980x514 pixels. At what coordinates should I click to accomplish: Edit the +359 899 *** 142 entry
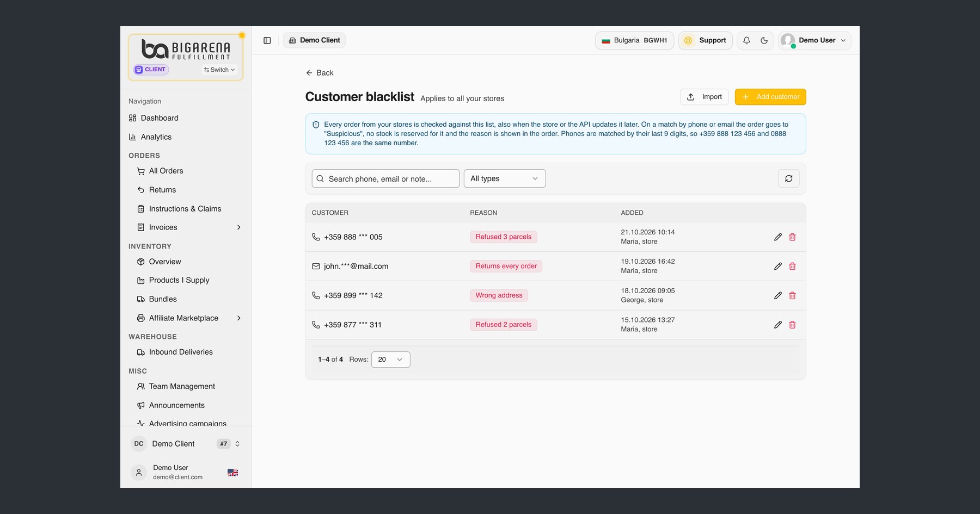[777, 295]
